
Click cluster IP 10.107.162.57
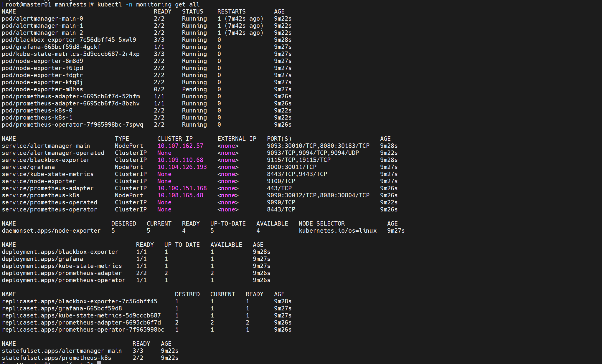(180, 146)
